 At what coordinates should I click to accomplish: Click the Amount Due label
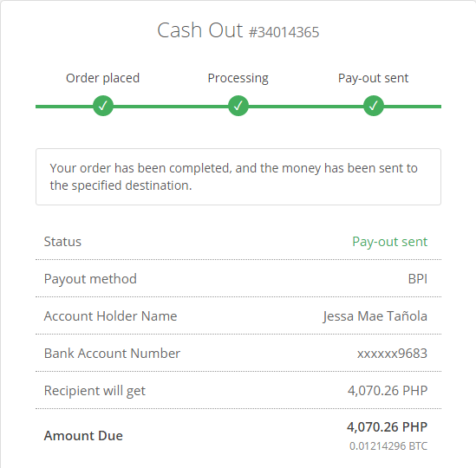coord(83,436)
